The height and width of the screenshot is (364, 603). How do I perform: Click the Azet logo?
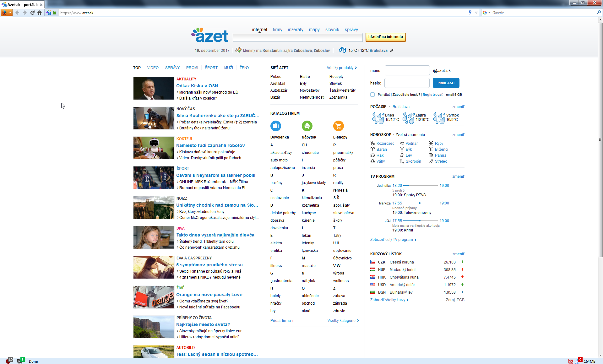tap(210, 35)
